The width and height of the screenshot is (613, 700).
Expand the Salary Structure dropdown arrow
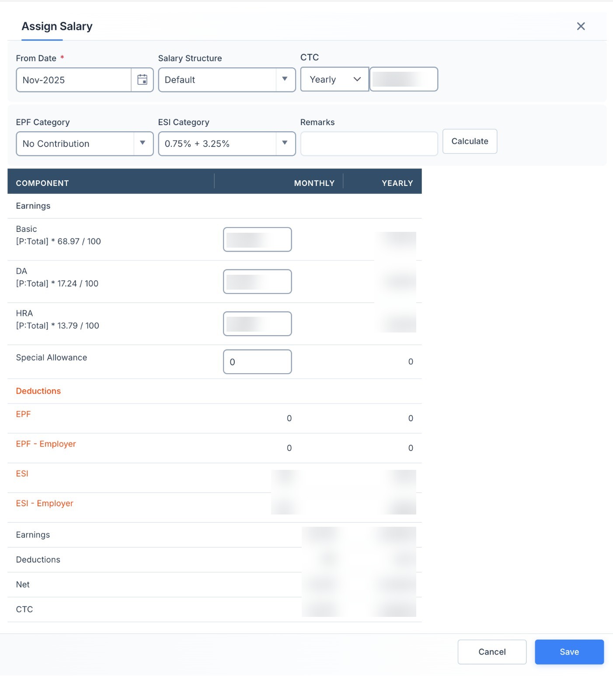285,79
